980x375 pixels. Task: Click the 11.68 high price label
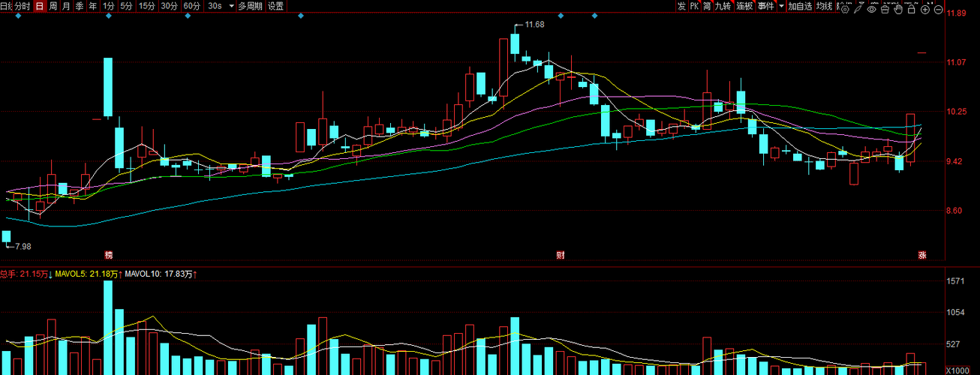coord(534,25)
